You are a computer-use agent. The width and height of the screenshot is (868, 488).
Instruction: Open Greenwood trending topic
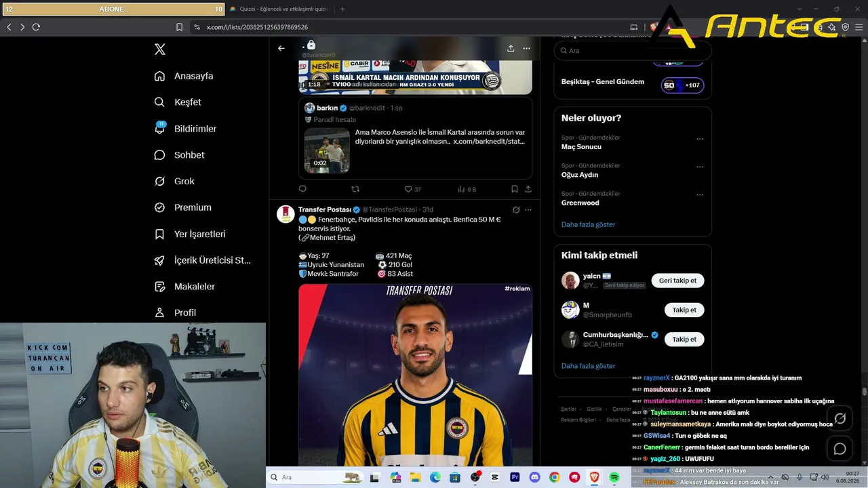point(580,203)
